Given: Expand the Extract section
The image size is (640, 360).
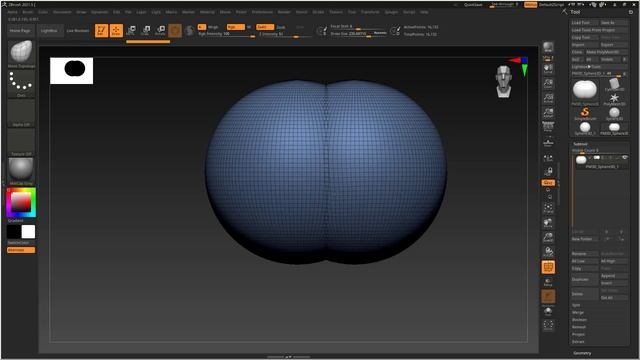Looking at the screenshot, I should pos(578,342).
